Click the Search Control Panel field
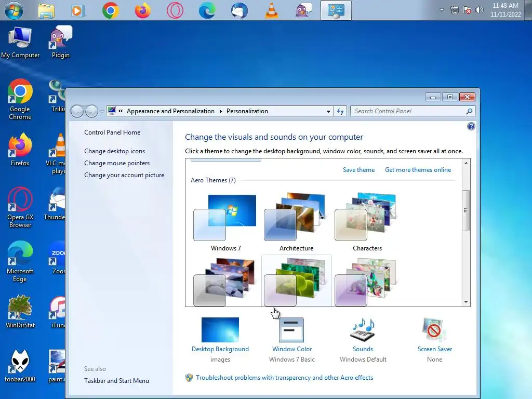 pyautogui.click(x=413, y=111)
